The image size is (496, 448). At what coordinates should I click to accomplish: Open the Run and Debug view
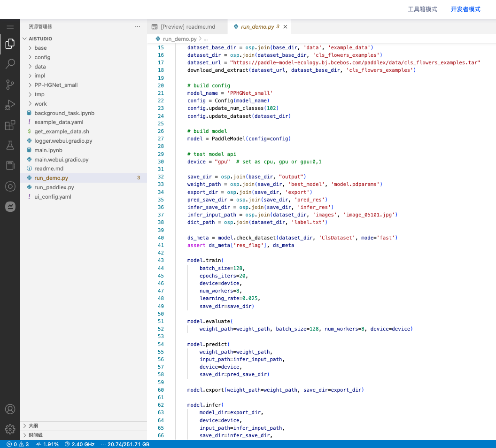pyautogui.click(x=10, y=105)
